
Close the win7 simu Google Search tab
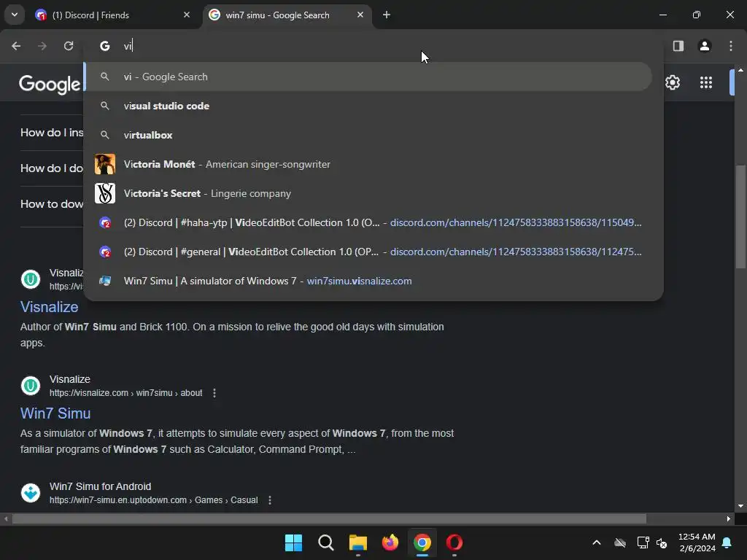360,15
